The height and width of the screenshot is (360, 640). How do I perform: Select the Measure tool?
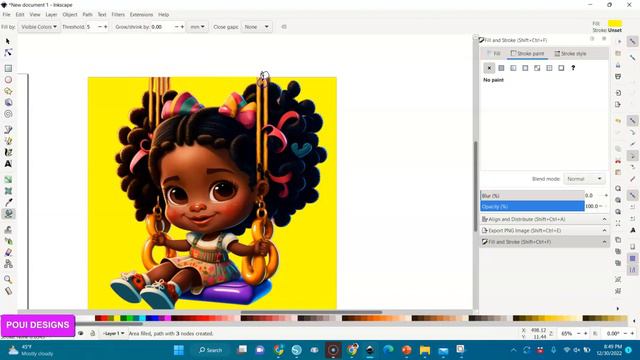coord(8,291)
